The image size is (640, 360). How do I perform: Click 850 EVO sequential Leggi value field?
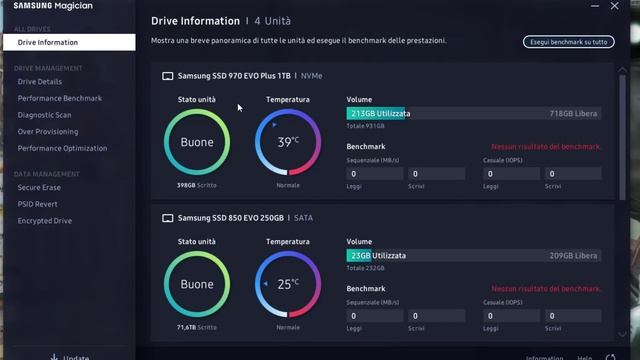coord(375,316)
